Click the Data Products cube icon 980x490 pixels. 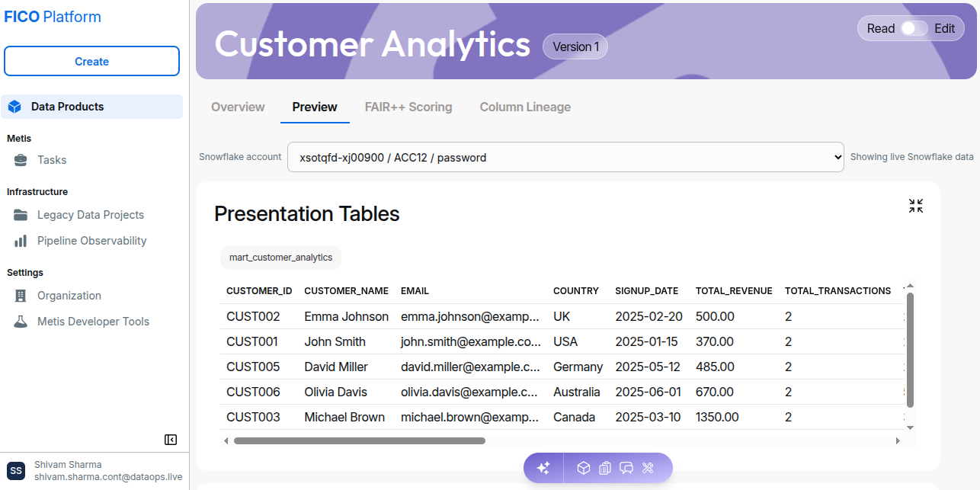14,107
